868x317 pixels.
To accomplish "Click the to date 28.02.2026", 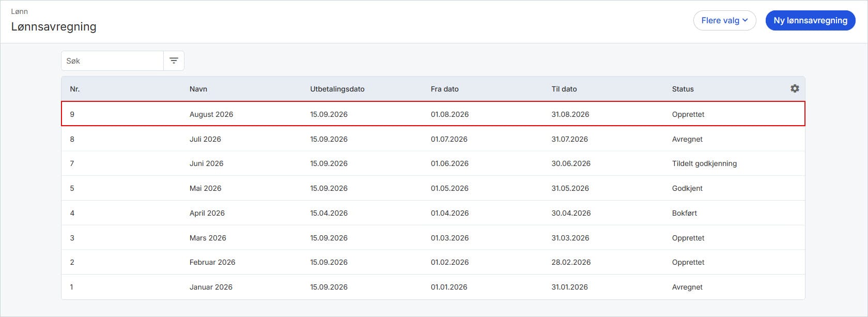I will coord(571,262).
